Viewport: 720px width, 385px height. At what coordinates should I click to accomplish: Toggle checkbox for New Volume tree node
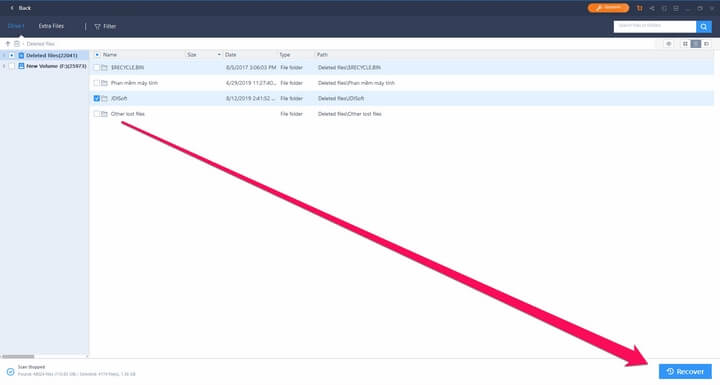(x=12, y=66)
